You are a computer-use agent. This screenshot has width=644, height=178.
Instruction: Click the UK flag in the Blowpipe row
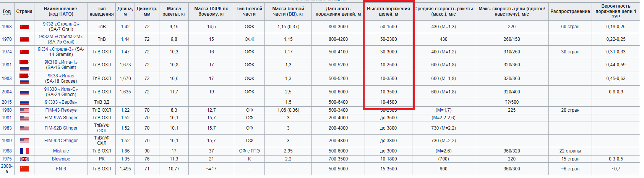tap(24, 159)
